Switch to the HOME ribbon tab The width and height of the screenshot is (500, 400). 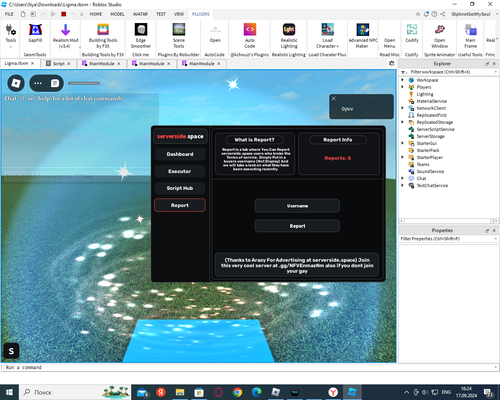[x=96, y=14]
